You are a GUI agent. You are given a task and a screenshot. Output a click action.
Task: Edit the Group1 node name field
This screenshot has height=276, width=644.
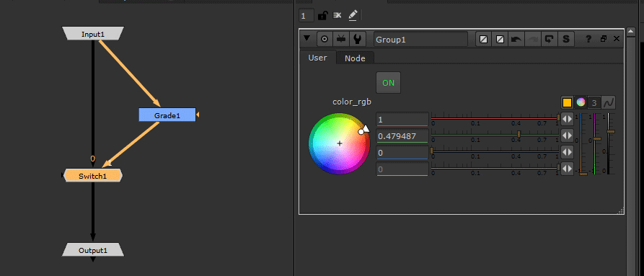point(420,40)
